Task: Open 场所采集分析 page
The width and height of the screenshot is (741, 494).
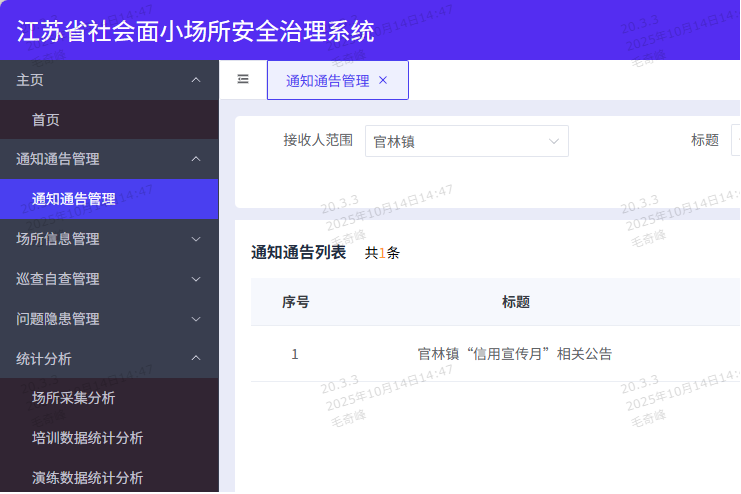Action: pyautogui.click(x=74, y=398)
